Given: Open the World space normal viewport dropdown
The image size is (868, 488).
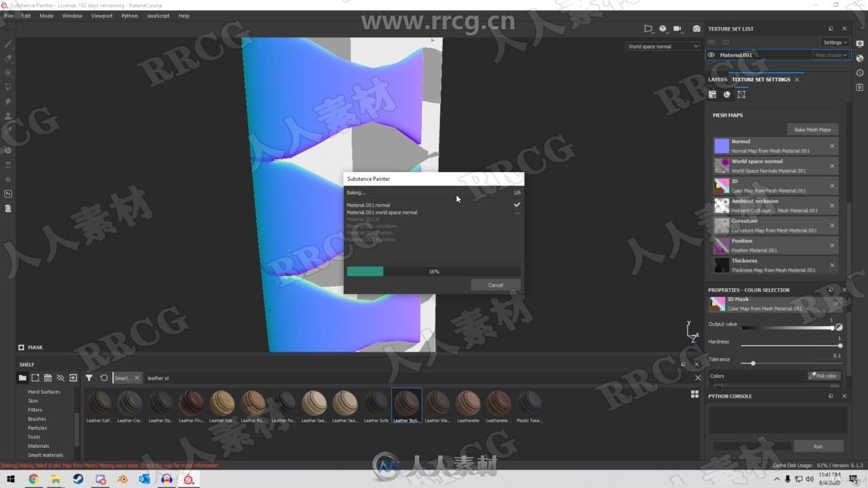Looking at the screenshot, I should click(x=663, y=46).
